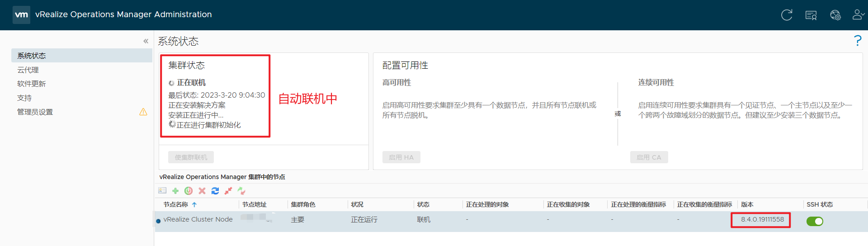Select the vRealize Cluster Node row name
Image resolution: width=868 pixels, height=246 pixels.
click(198, 219)
